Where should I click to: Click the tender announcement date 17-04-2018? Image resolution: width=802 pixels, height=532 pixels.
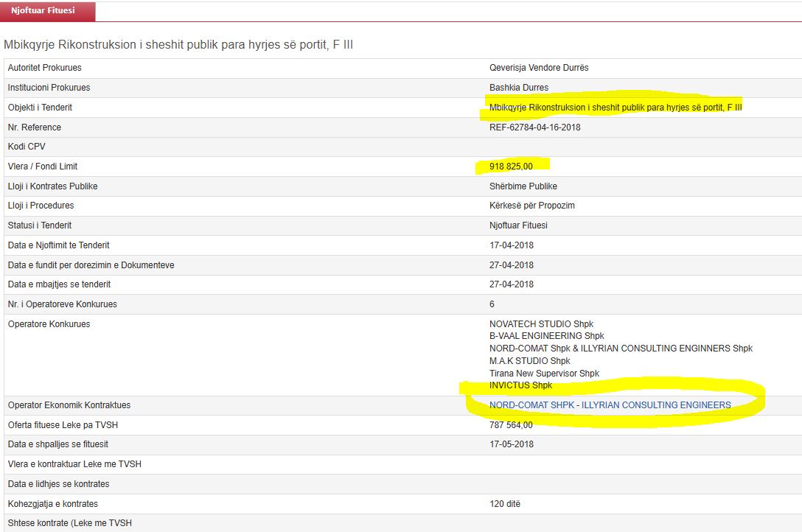coord(512,245)
